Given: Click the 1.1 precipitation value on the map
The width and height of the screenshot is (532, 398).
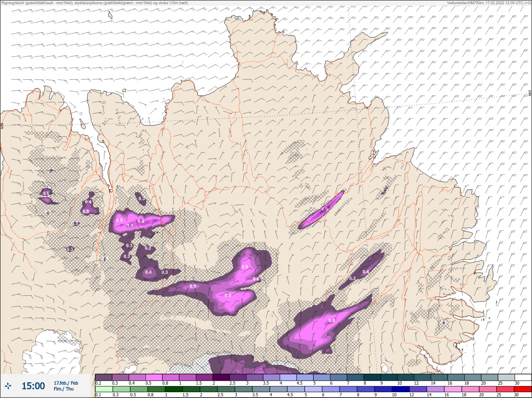Looking at the screenshot, I should 130,226.
